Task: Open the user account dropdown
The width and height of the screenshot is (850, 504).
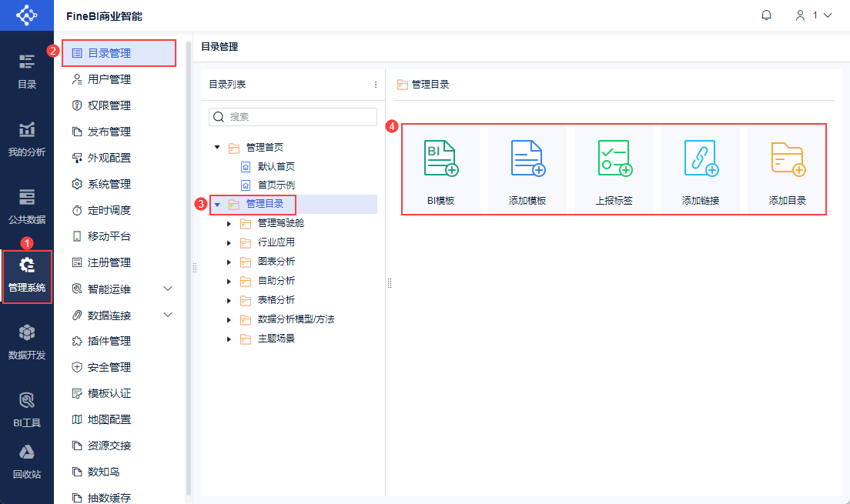Action: (813, 15)
